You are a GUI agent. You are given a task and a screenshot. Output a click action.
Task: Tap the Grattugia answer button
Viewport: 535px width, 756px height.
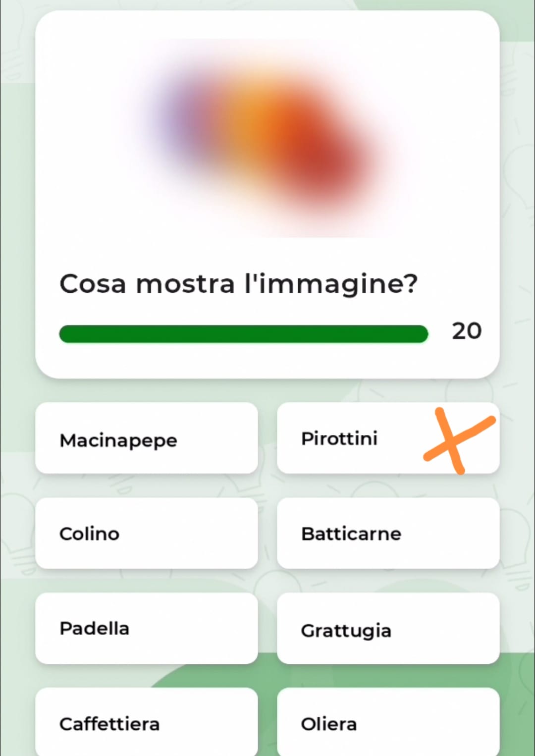(388, 628)
